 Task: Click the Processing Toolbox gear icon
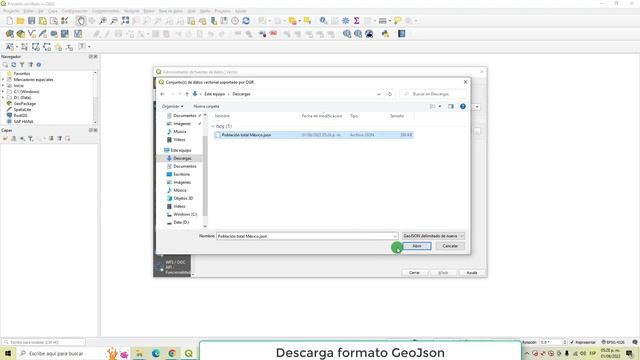345,21
